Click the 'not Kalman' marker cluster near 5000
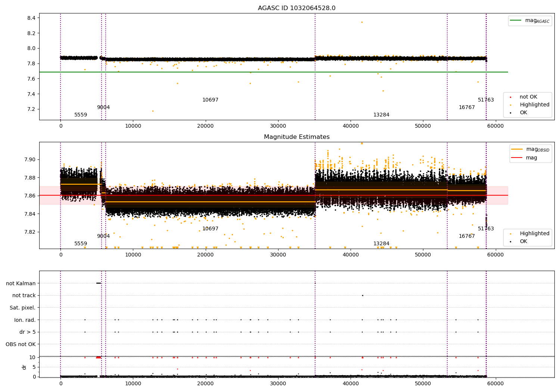 click(x=99, y=283)
